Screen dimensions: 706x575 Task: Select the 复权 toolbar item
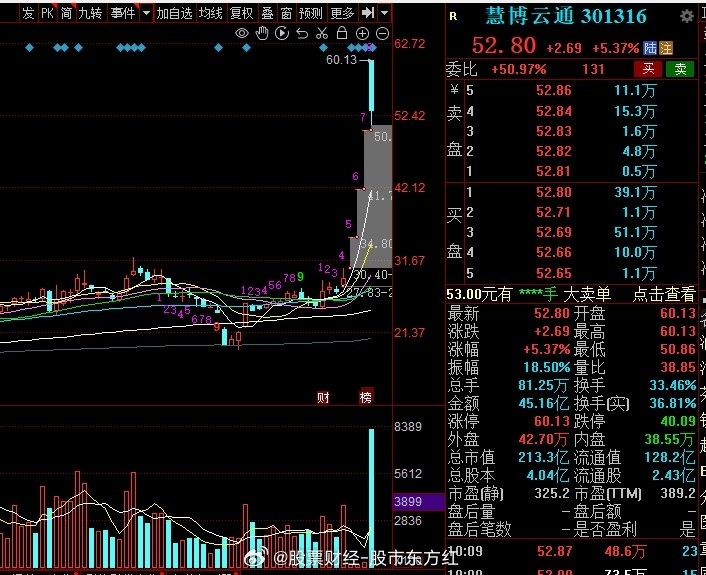(241, 13)
